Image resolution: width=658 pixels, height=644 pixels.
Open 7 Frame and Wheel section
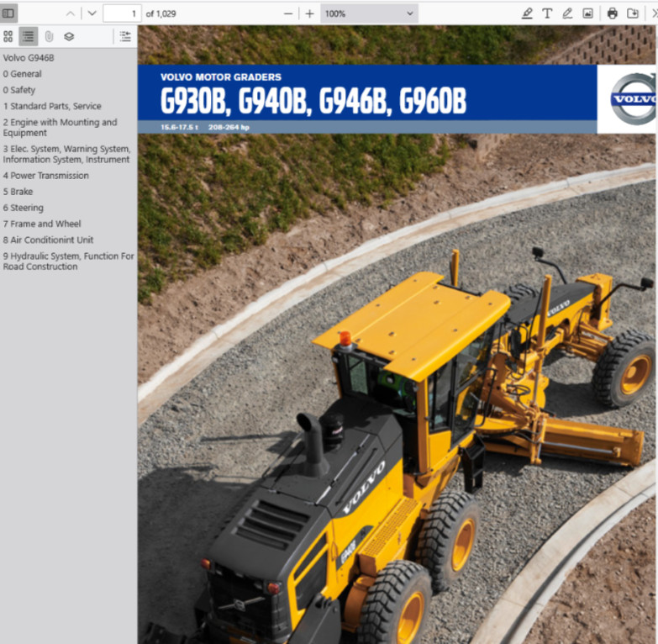coord(42,224)
